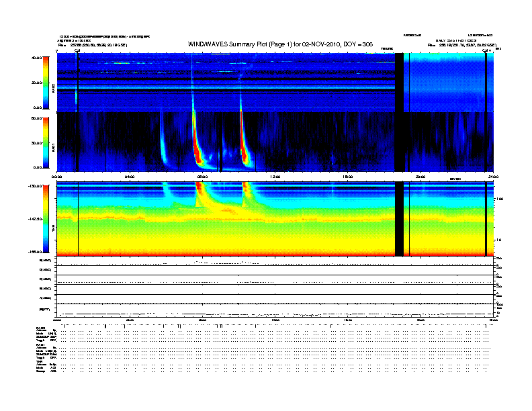
Task: Click the 20:00 tick below RAD1 panel
Action: tap(420, 177)
